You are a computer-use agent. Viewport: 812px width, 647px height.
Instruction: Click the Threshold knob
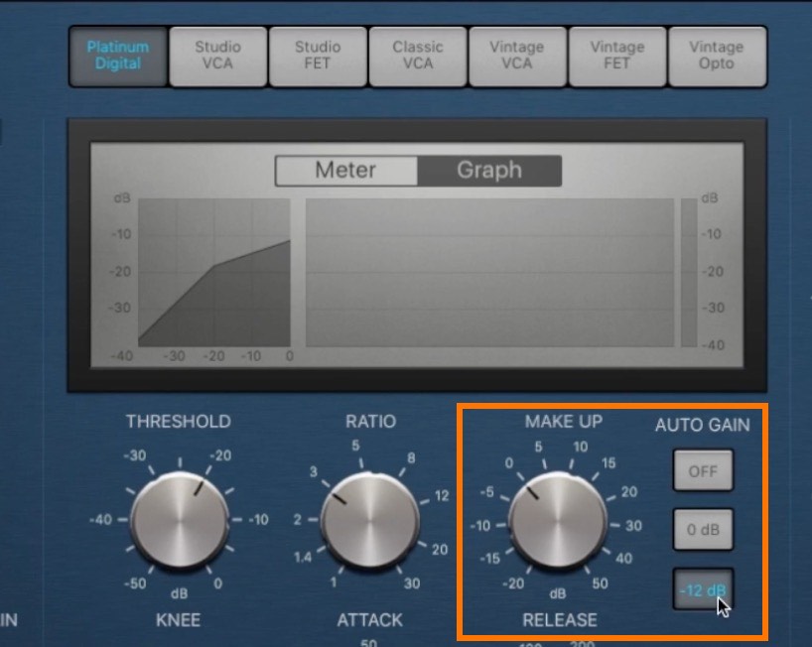point(178,520)
